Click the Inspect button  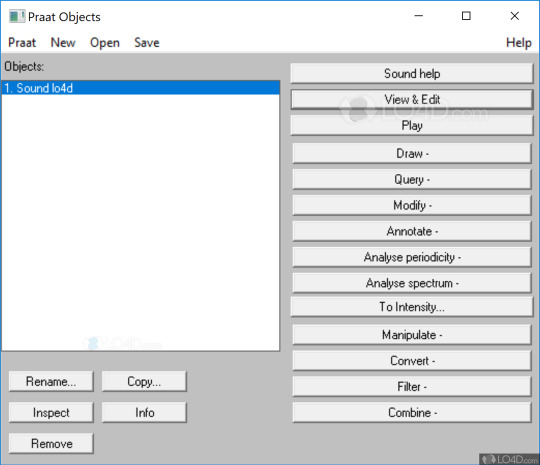(51, 413)
